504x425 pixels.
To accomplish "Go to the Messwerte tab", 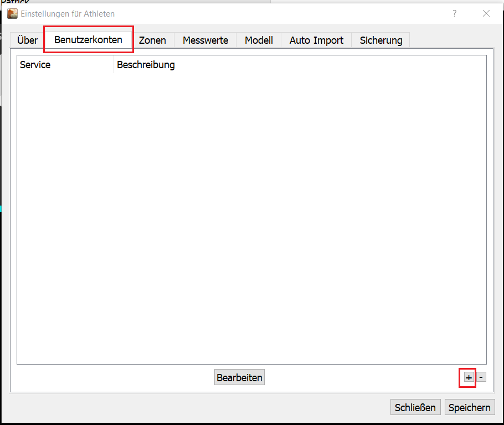I will (205, 40).
